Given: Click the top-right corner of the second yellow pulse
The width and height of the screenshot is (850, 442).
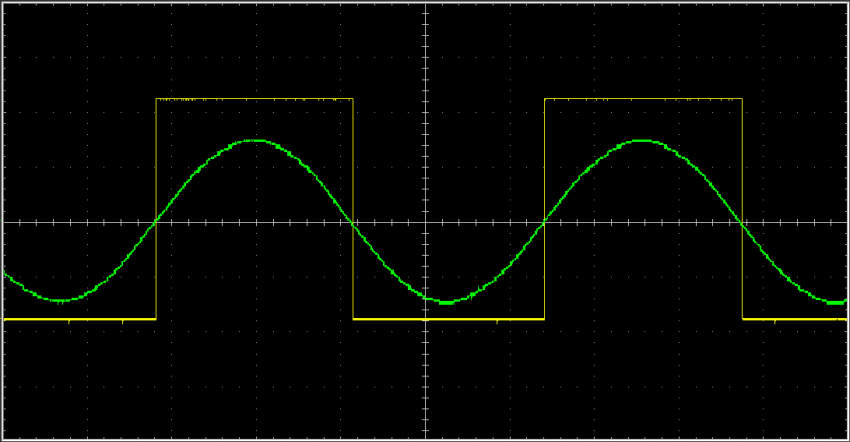Looking at the screenshot, I should pos(742,99).
